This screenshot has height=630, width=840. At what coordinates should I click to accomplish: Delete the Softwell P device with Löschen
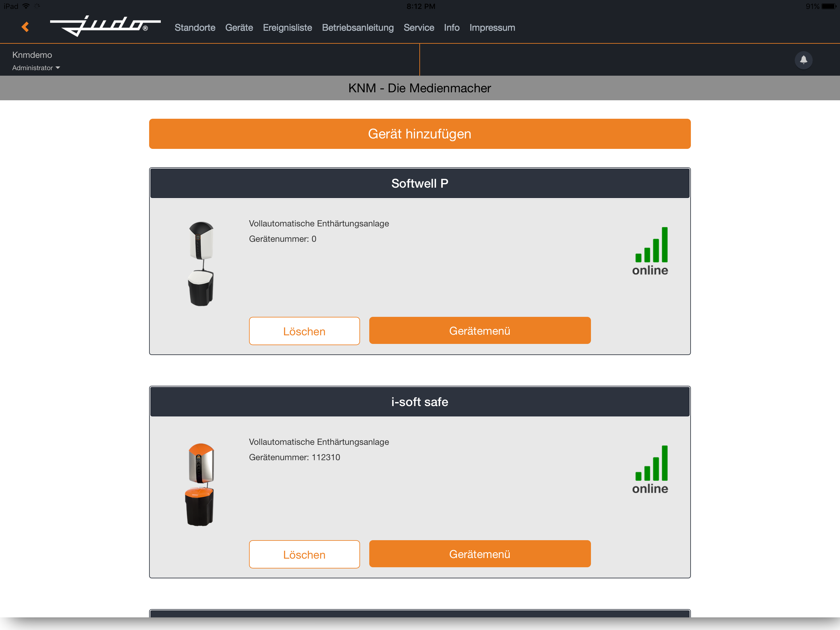click(304, 331)
